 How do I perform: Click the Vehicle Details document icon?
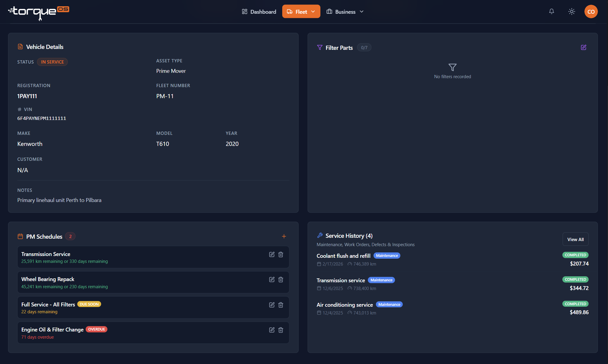pyautogui.click(x=20, y=47)
